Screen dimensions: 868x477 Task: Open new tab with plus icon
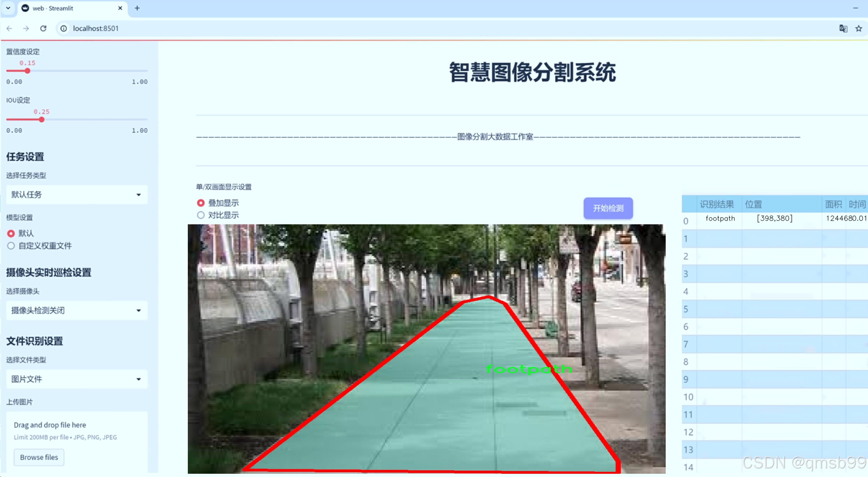pyautogui.click(x=137, y=8)
